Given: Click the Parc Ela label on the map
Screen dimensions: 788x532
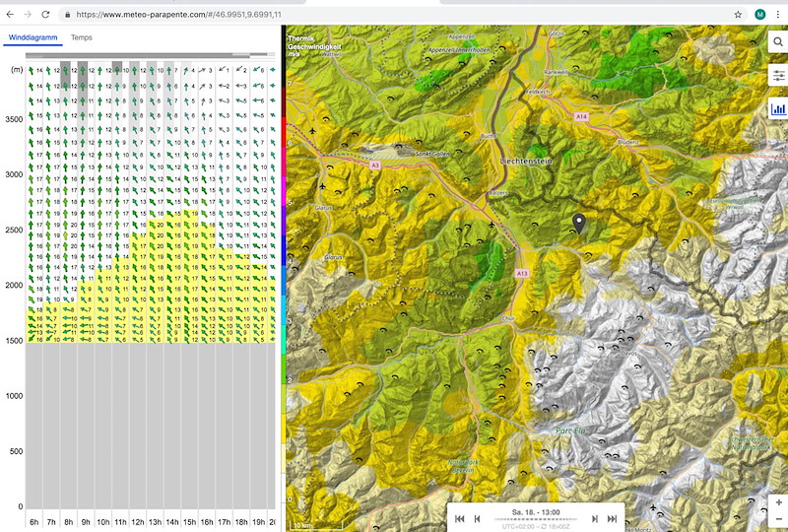Looking at the screenshot, I should (571, 431).
